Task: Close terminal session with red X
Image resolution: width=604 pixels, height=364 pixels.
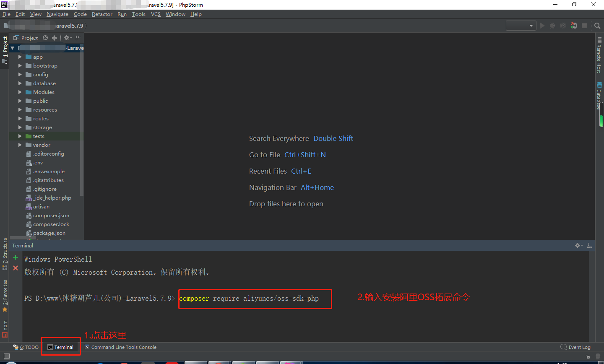Action: pyautogui.click(x=16, y=268)
